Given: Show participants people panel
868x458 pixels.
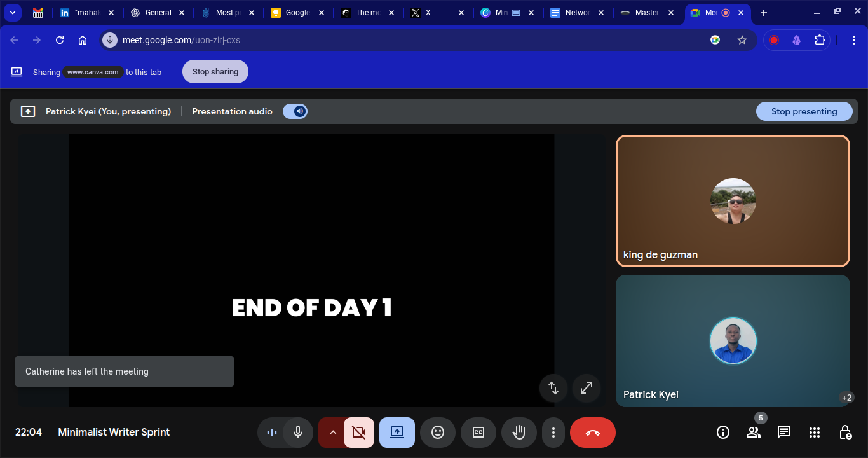Looking at the screenshot, I should tap(754, 433).
